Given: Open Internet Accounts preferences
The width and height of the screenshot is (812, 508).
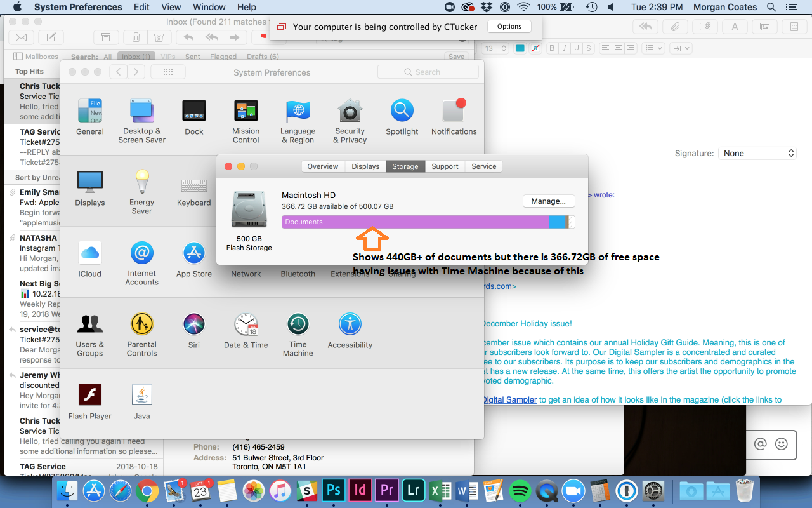Looking at the screenshot, I should (x=142, y=263).
